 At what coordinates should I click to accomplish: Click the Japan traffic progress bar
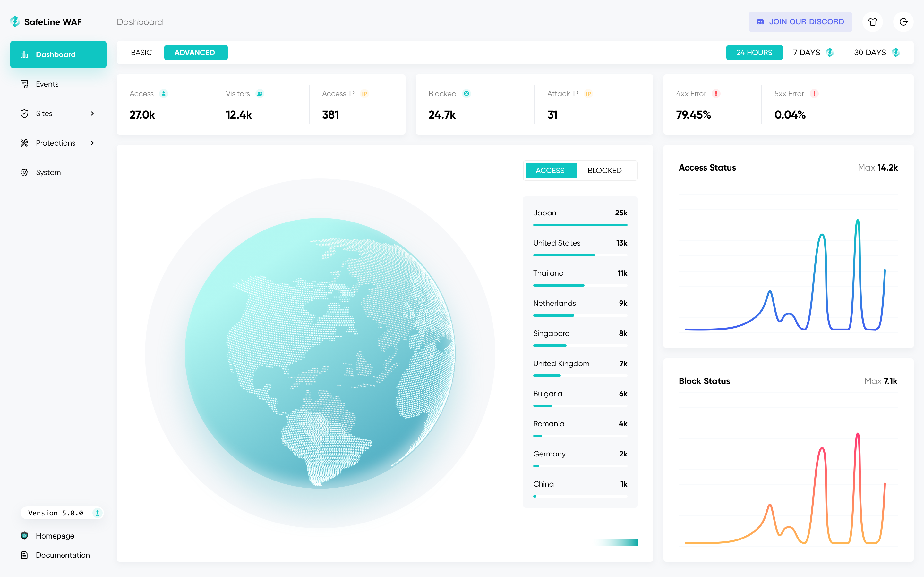[580, 225]
